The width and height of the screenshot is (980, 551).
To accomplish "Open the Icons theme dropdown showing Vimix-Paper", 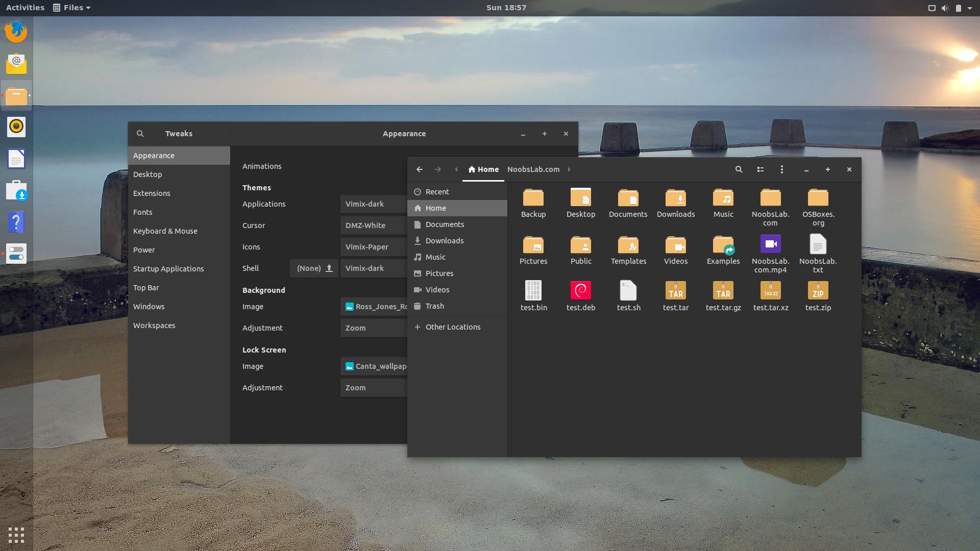I will tap(373, 246).
